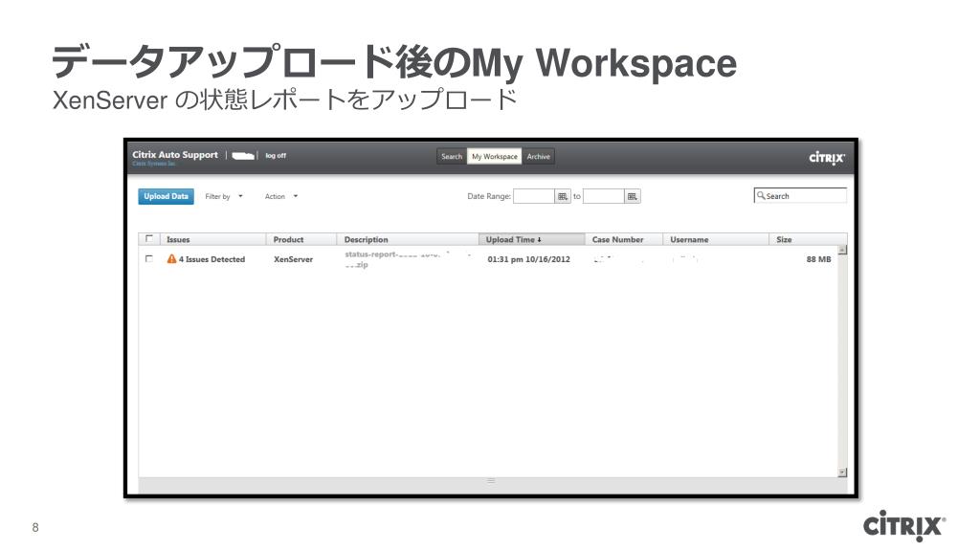Click the 01:31 pm 10/16/2012 cell
The image size is (980, 551).
[528, 259]
